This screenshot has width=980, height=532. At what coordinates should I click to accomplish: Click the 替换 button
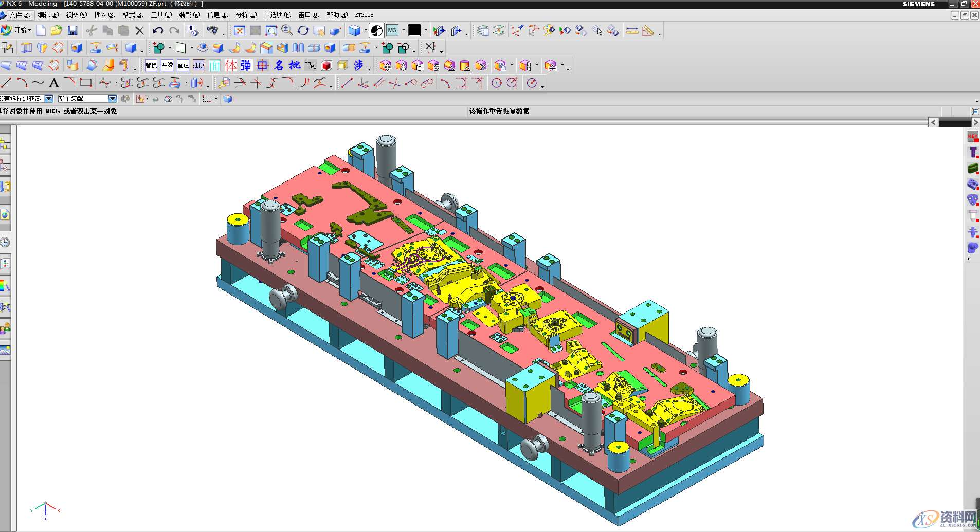click(x=151, y=65)
